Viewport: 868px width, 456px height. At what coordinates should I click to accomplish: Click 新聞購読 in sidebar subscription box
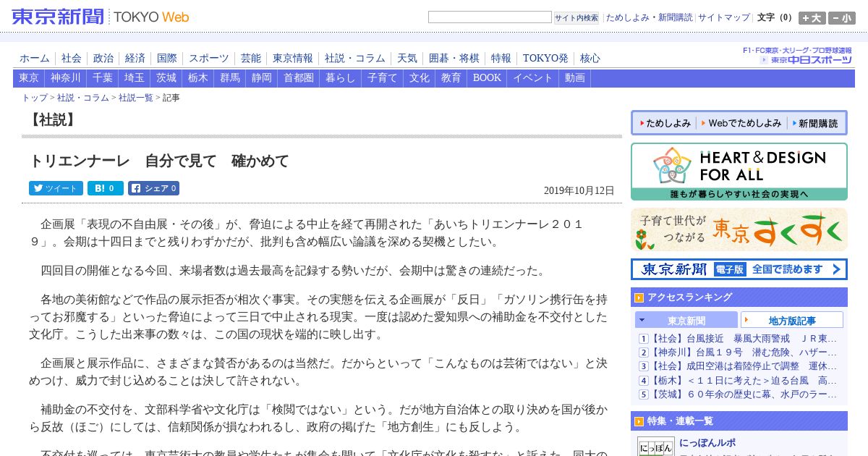point(816,123)
